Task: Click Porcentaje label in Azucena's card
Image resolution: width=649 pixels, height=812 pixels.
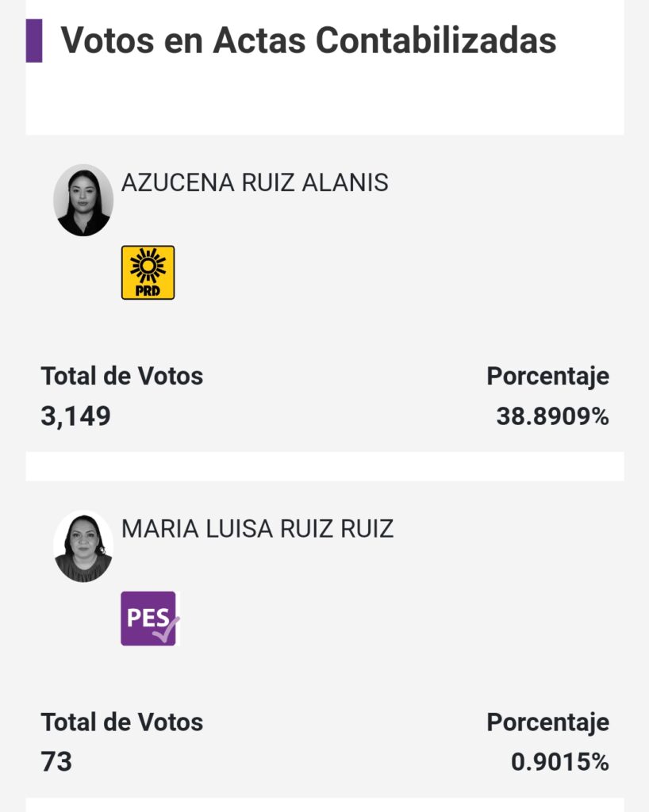Action: (547, 376)
